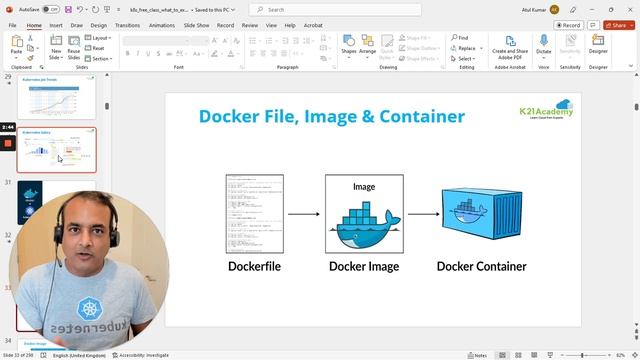This screenshot has width=640, height=360.
Task: Click Create and Share Adobe PDF
Action: 510,47
